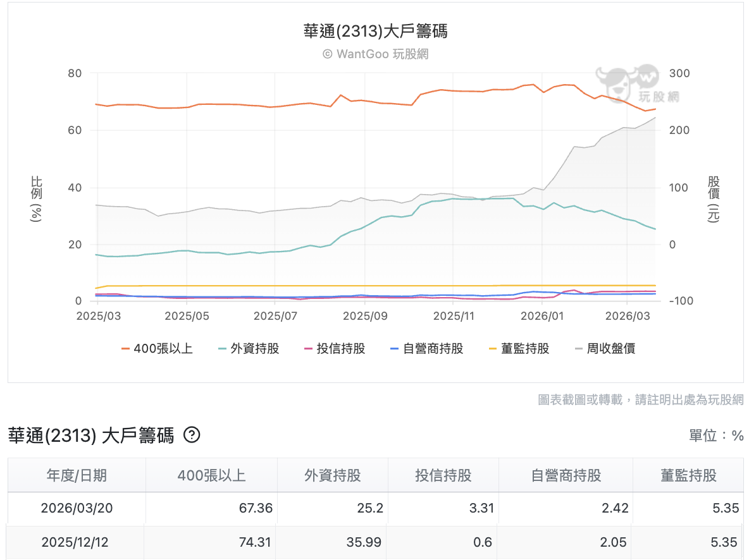
Task: Click the 2025/12/12 date cell
Action: (x=75, y=542)
